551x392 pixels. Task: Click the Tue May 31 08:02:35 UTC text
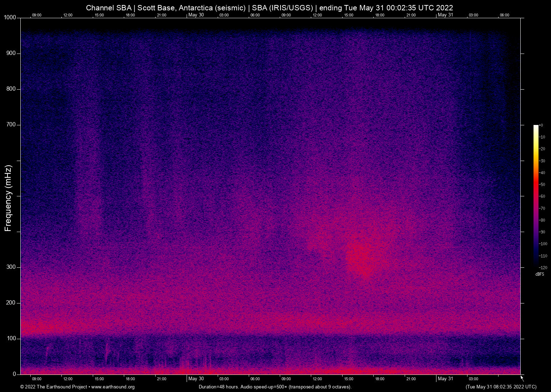[x=501, y=387]
